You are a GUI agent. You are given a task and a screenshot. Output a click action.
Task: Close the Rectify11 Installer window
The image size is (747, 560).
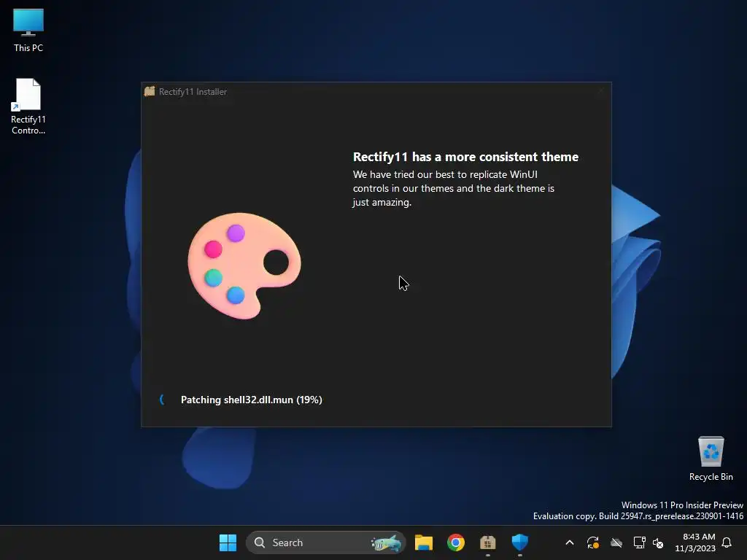(x=601, y=91)
